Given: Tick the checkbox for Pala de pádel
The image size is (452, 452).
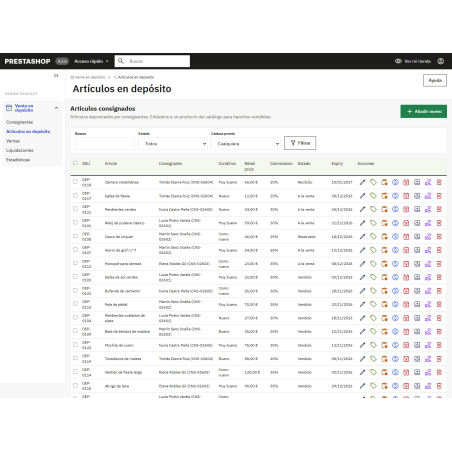Looking at the screenshot, I should (75, 304).
